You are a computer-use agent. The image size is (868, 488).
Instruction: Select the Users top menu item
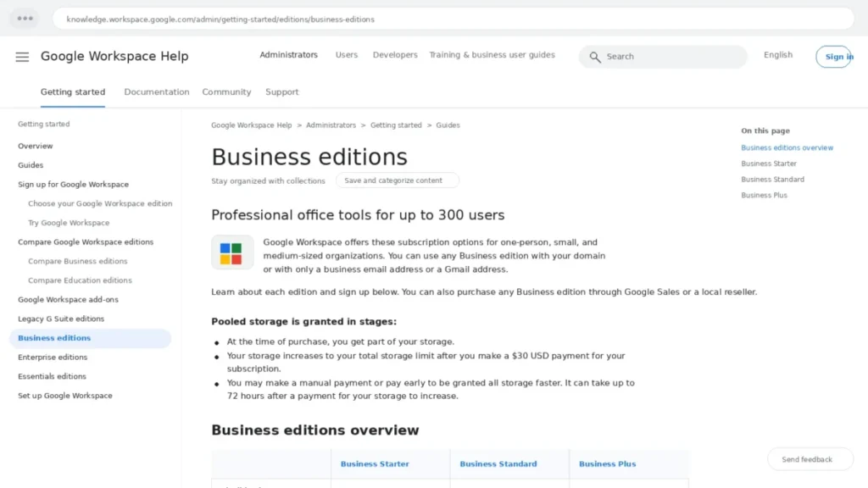[347, 55]
